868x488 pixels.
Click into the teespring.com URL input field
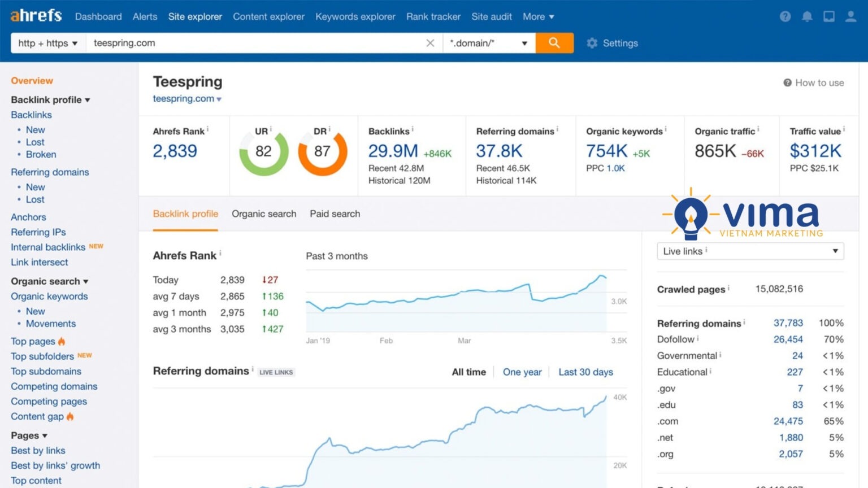click(x=254, y=43)
